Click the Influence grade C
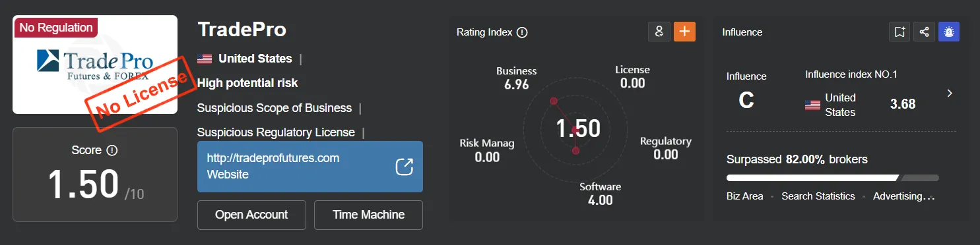 coord(746,100)
